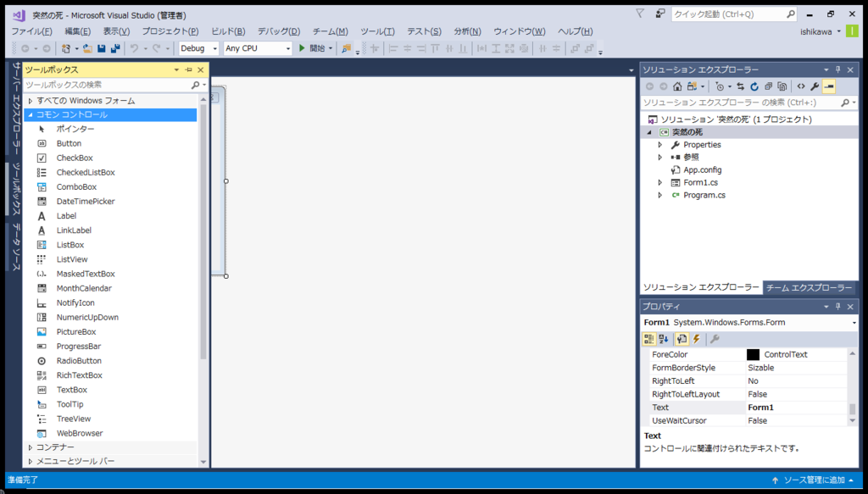The height and width of the screenshot is (494, 868).
Task: Click the Solution Explorer search field
Action: click(749, 103)
